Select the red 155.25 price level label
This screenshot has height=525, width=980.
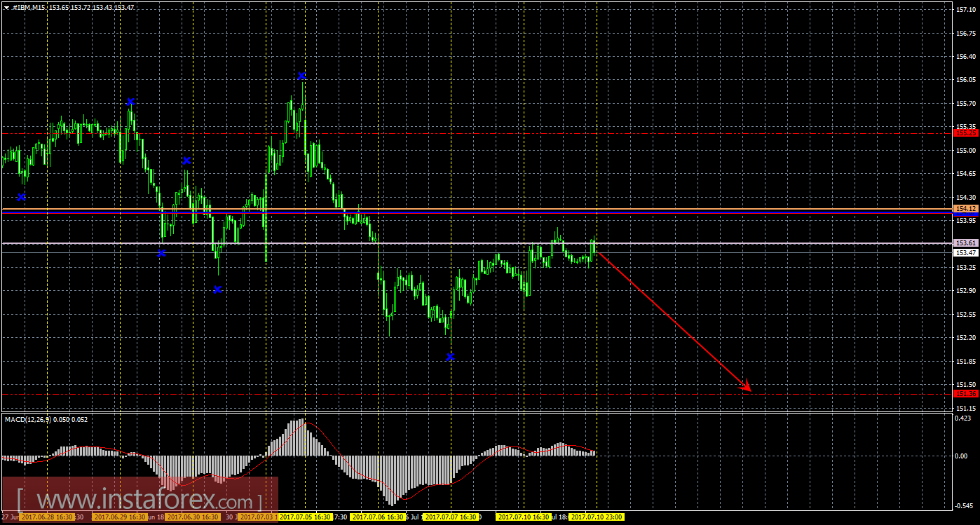[966, 132]
